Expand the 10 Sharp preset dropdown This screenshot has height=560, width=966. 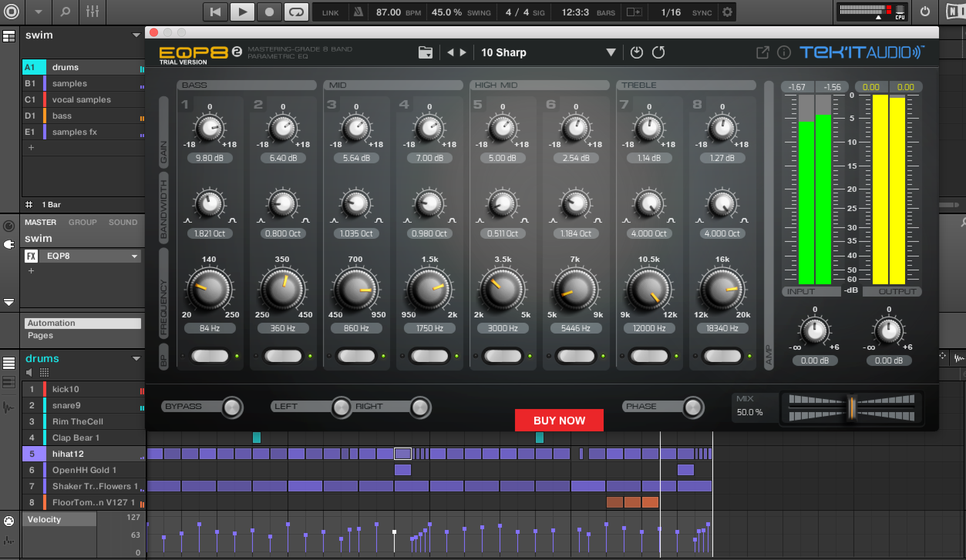[611, 52]
